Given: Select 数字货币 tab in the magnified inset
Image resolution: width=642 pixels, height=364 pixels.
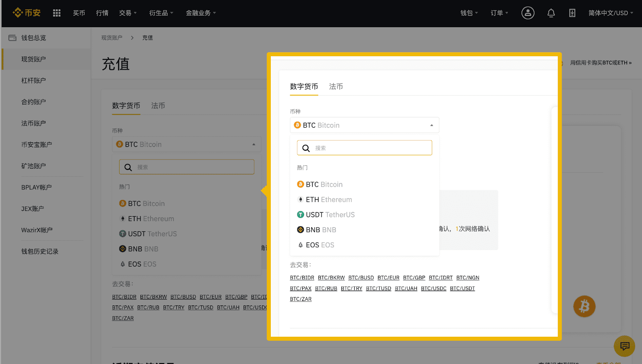Looking at the screenshot, I should click(x=304, y=86).
